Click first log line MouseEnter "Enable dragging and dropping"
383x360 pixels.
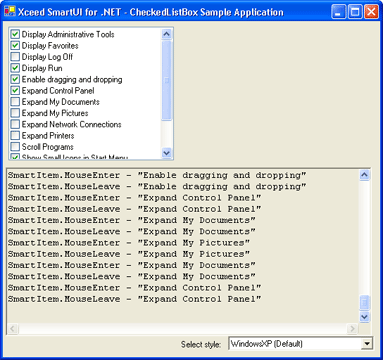(x=157, y=175)
